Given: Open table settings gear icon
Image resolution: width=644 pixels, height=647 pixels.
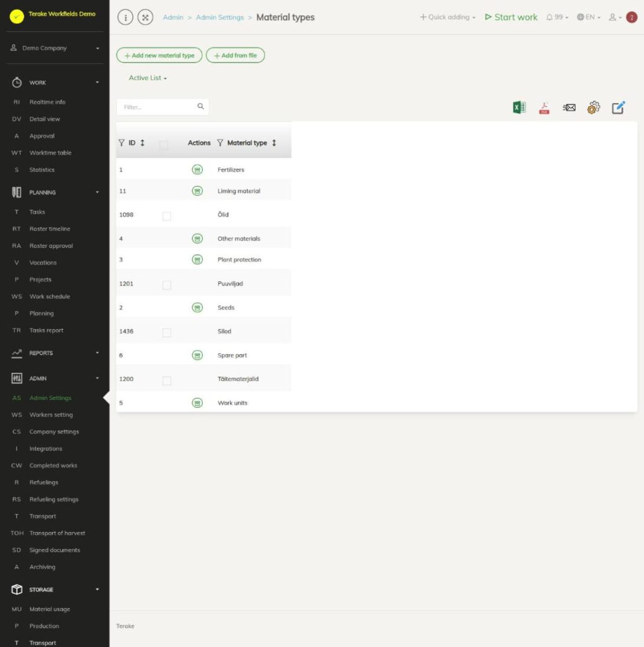Looking at the screenshot, I should [x=593, y=107].
